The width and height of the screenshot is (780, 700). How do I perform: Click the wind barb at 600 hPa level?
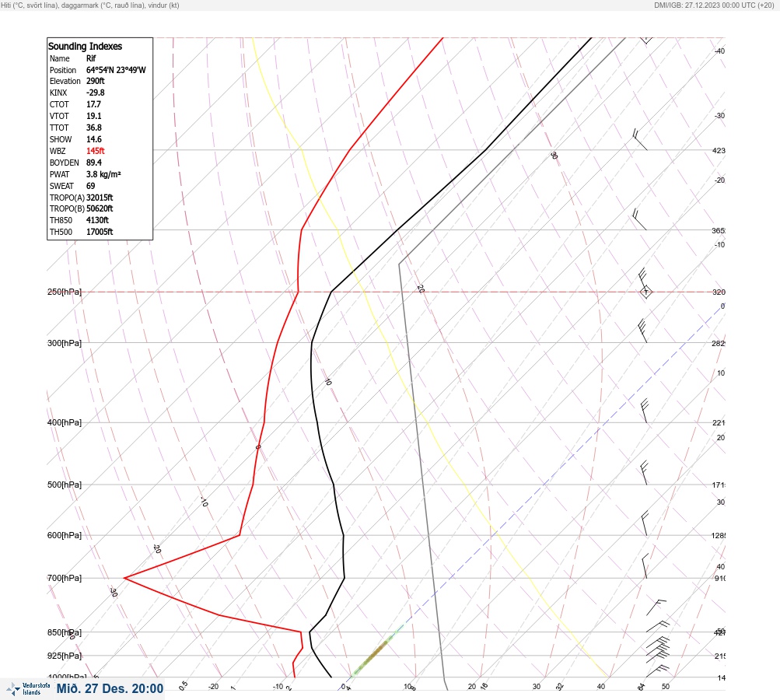(x=645, y=523)
